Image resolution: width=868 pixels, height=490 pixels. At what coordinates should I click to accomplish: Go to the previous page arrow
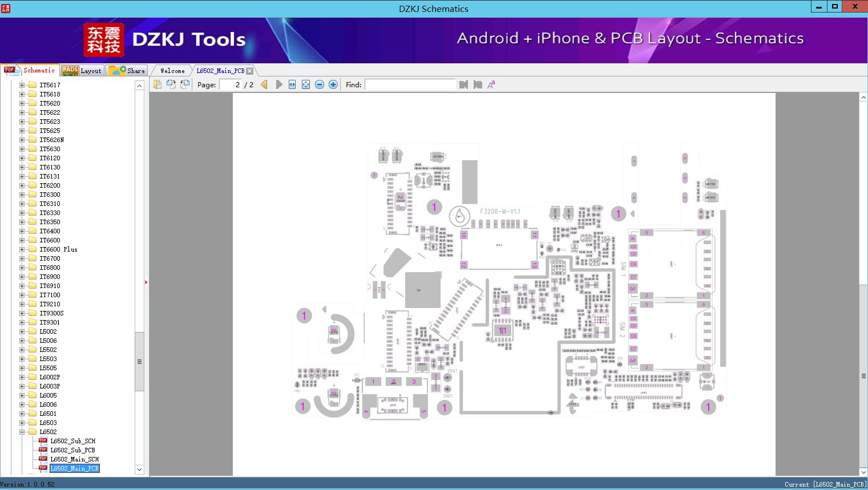click(x=264, y=84)
